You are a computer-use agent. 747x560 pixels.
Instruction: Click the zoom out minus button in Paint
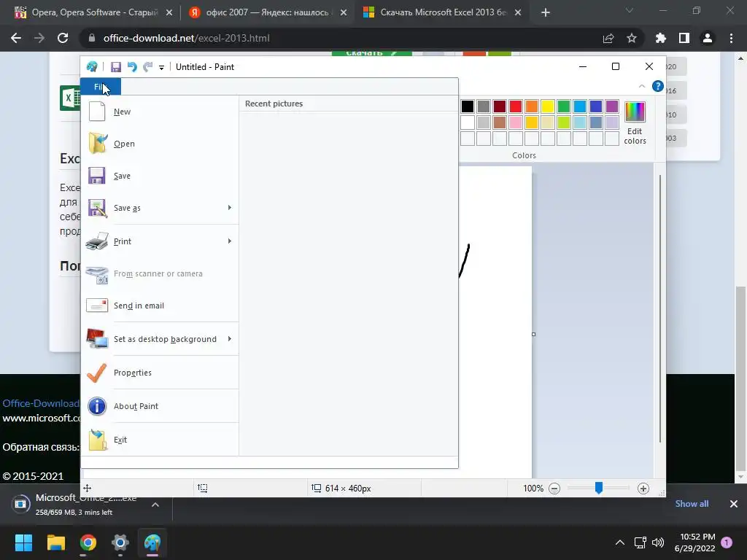pos(554,488)
